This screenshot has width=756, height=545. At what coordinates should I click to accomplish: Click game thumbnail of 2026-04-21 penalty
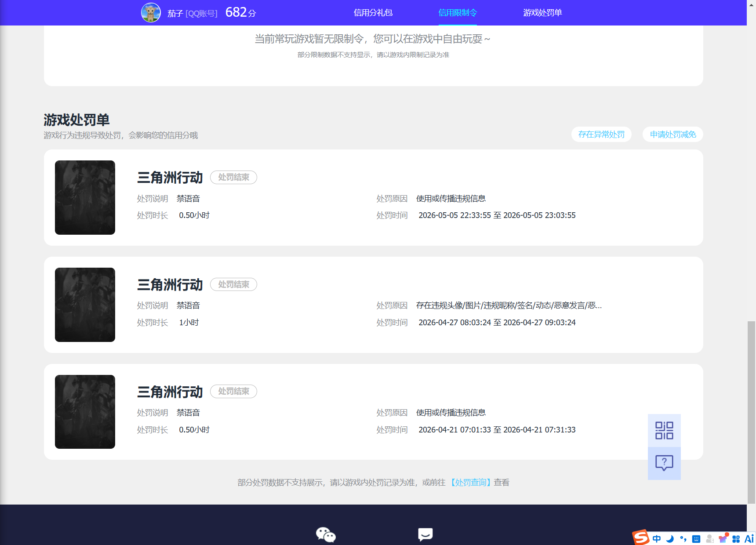[x=85, y=412]
